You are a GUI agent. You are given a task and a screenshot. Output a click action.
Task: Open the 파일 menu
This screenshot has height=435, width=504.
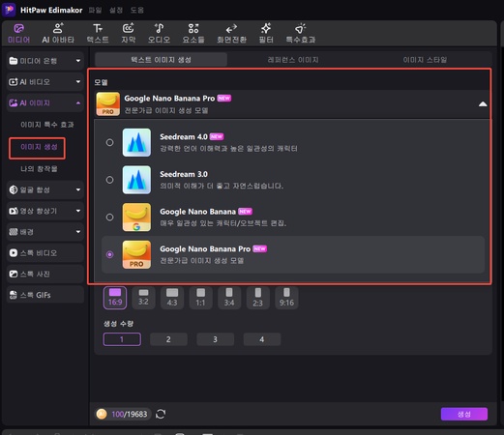click(95, 10)
